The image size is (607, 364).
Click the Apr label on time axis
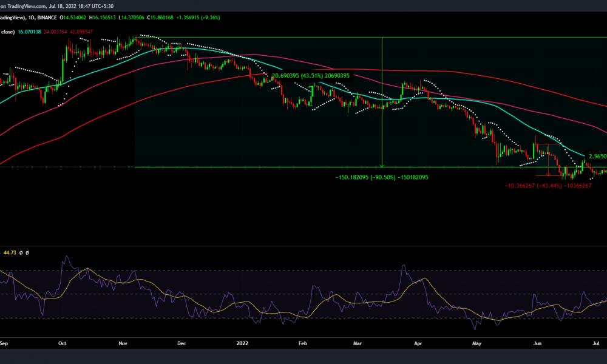418,343
